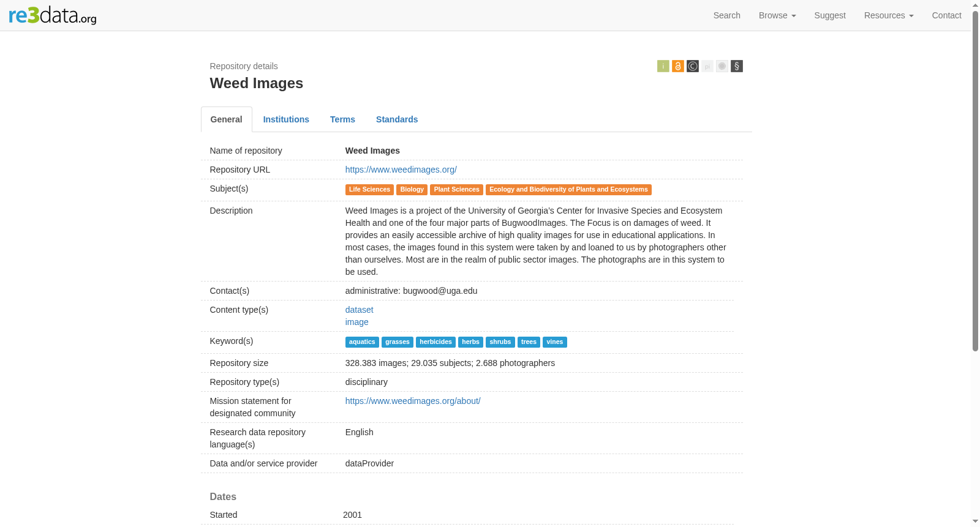980x527 pixels.
Task: Click the repository size value text
Action: click(450, 363)
